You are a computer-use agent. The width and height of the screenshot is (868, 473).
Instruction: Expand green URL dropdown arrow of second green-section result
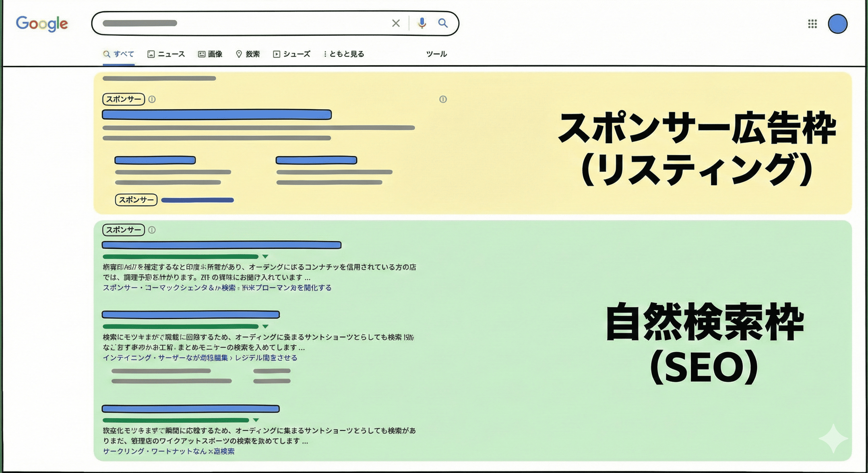(265, 326)
